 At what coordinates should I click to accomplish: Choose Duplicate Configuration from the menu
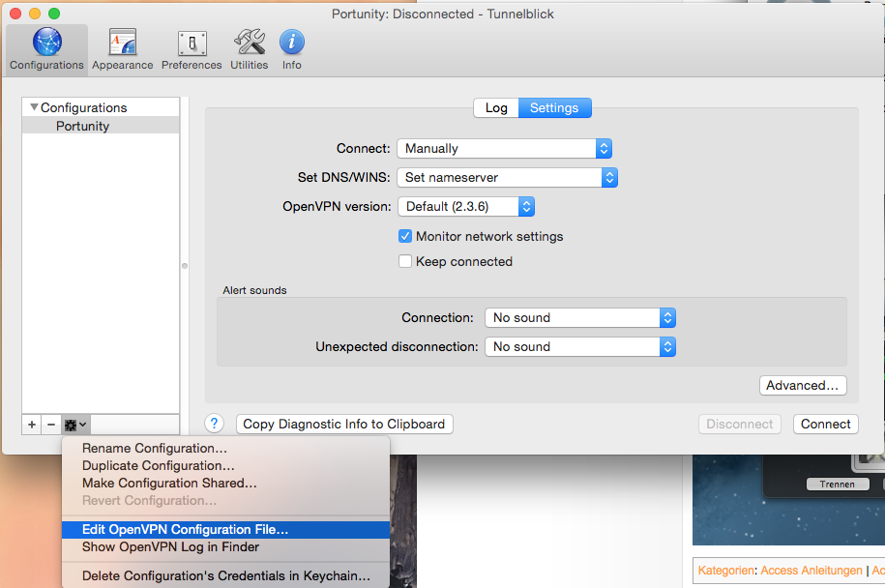tap(158, 466)
